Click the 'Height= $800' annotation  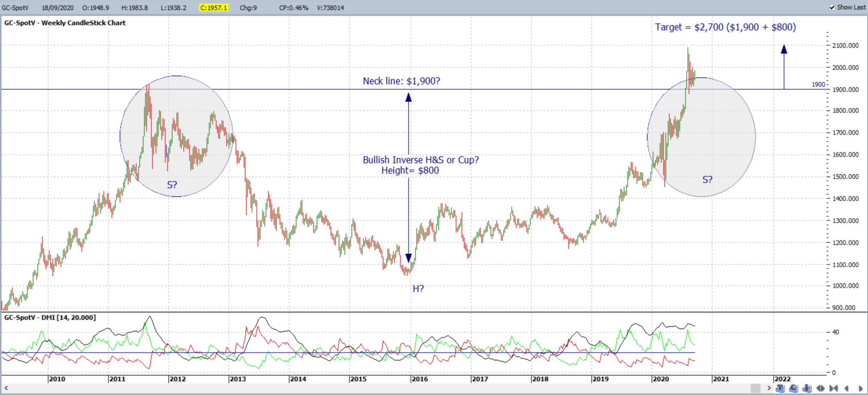410,170
